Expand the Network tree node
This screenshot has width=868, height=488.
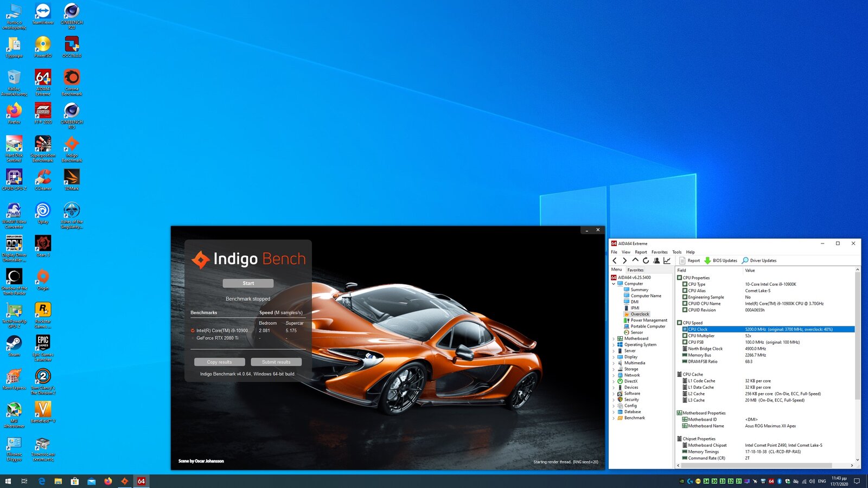(x=614, y=375)
